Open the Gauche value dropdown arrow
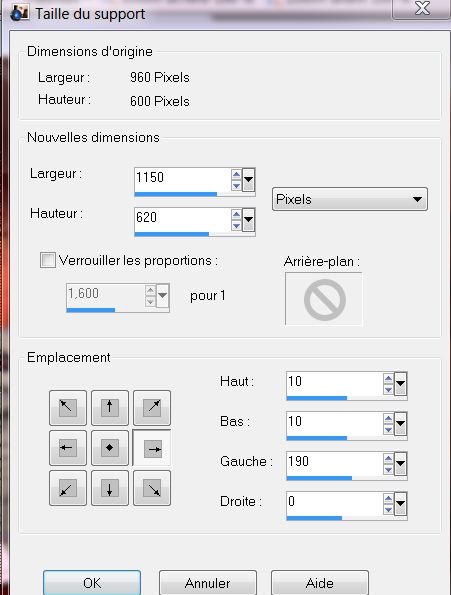Viewport: 451px width, 595px height. [x=401, y=463]
